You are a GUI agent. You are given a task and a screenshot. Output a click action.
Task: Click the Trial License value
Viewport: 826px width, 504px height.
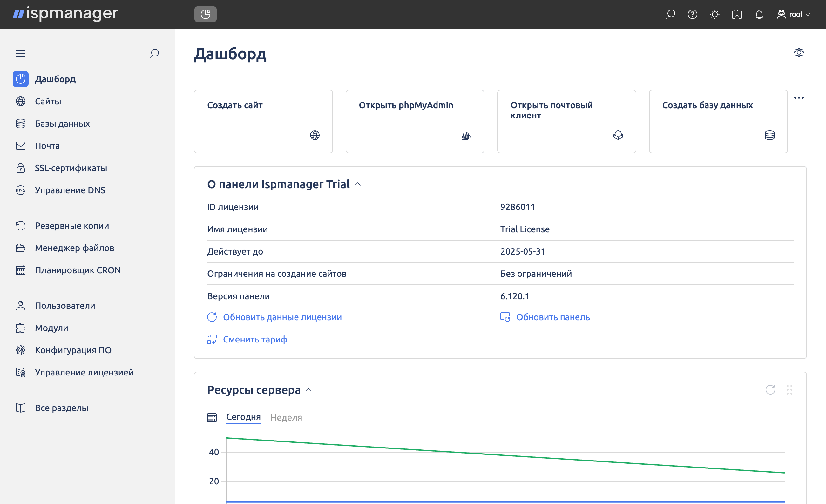525,229
